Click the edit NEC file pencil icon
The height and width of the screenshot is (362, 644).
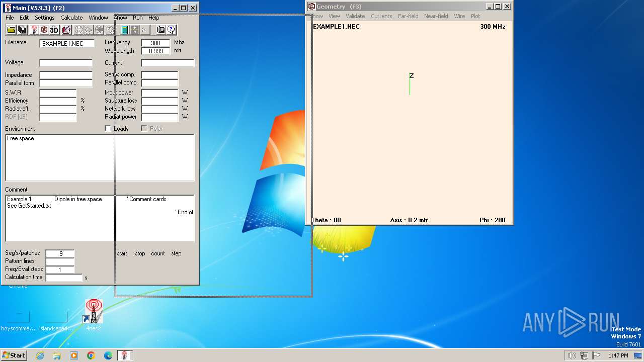click(66, 30)
